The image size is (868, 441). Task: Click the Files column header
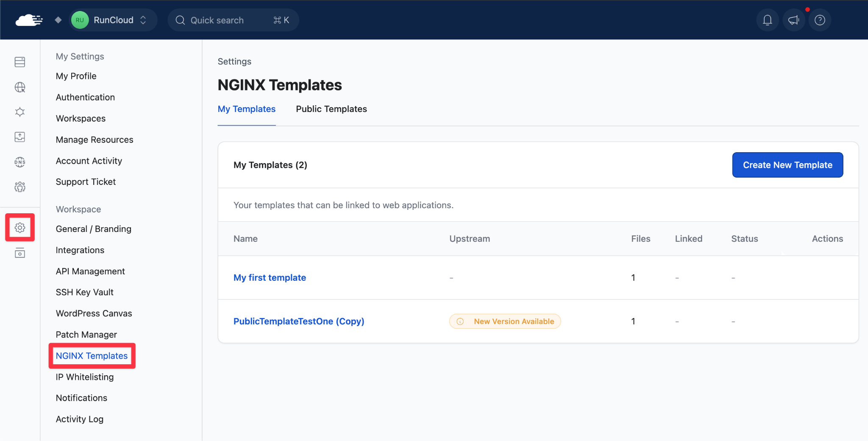click(x=640, y=239)
